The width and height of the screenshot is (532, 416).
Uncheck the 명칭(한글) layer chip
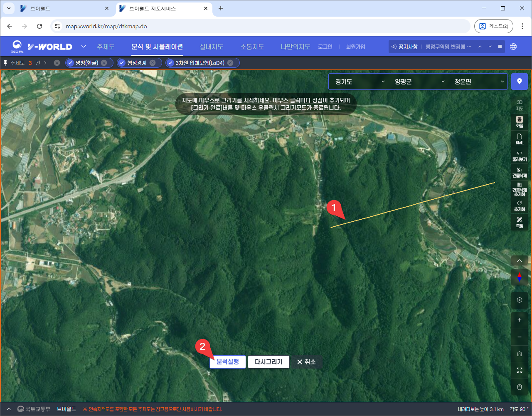(x=70, y=63)
